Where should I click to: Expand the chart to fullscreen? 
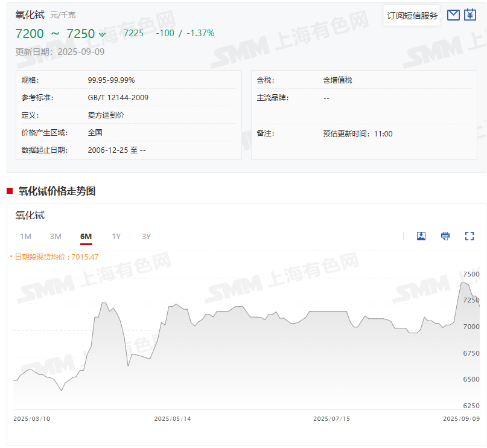tap(469, 236)
